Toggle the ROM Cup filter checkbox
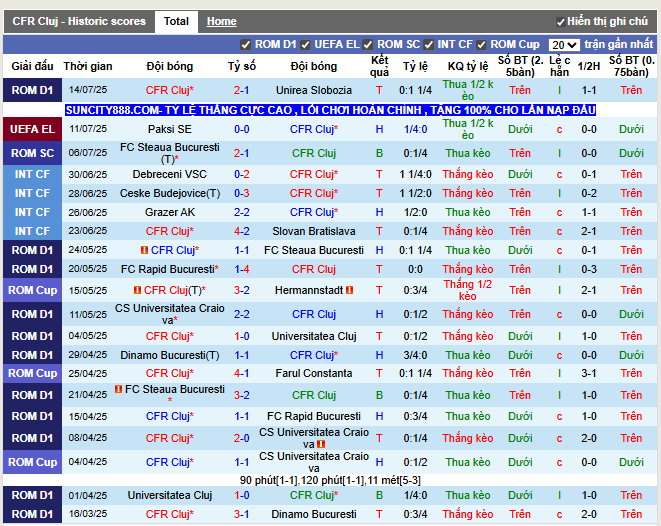The height and width of the screenshot is (526, 661). point(481,45)
